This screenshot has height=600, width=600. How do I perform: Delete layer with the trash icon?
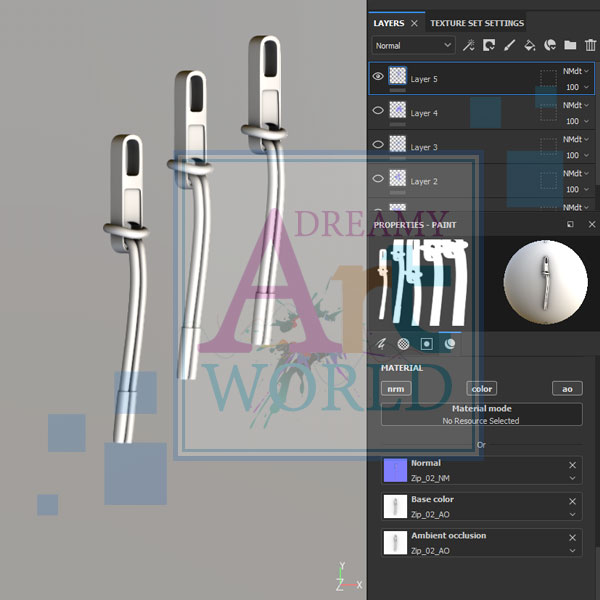[590, 45]
